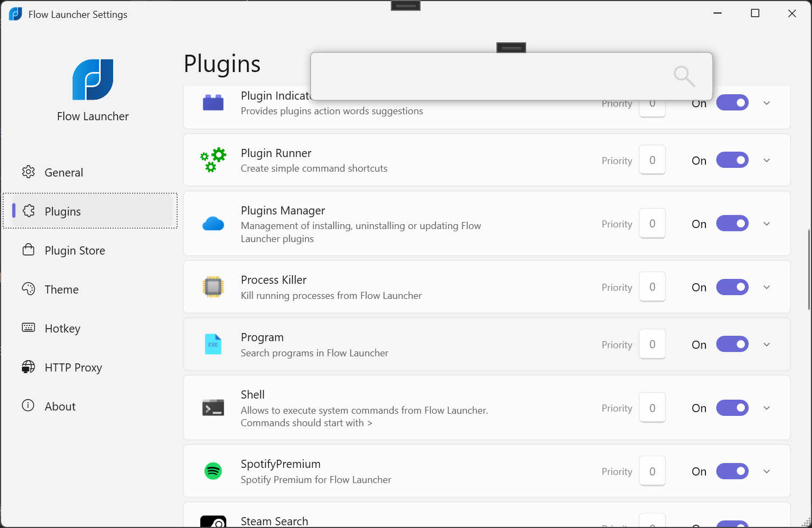This screenshot has height=528, width=812.
Task: Open the HTTP Proxy settings
Action: [90, 367]
